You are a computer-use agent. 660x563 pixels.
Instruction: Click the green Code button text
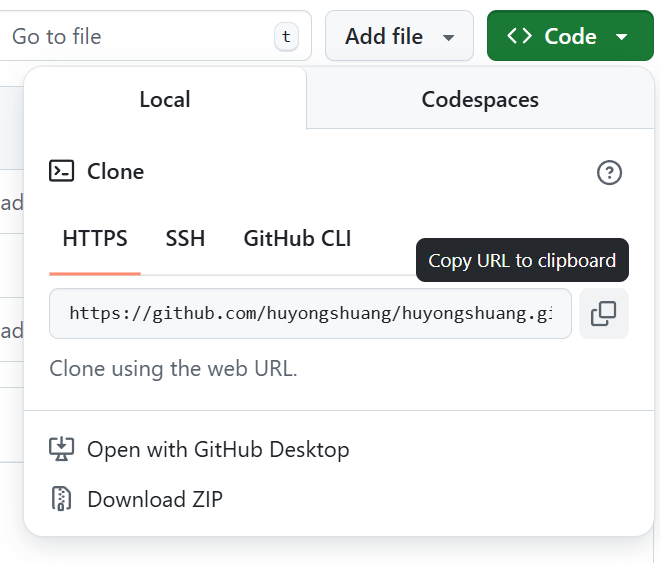[570, 36]
